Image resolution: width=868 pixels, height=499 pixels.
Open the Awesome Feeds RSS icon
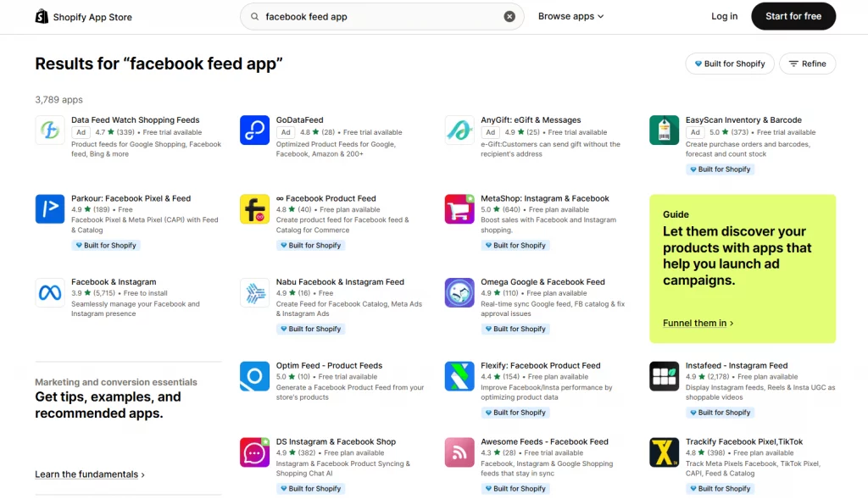point(459,452)
